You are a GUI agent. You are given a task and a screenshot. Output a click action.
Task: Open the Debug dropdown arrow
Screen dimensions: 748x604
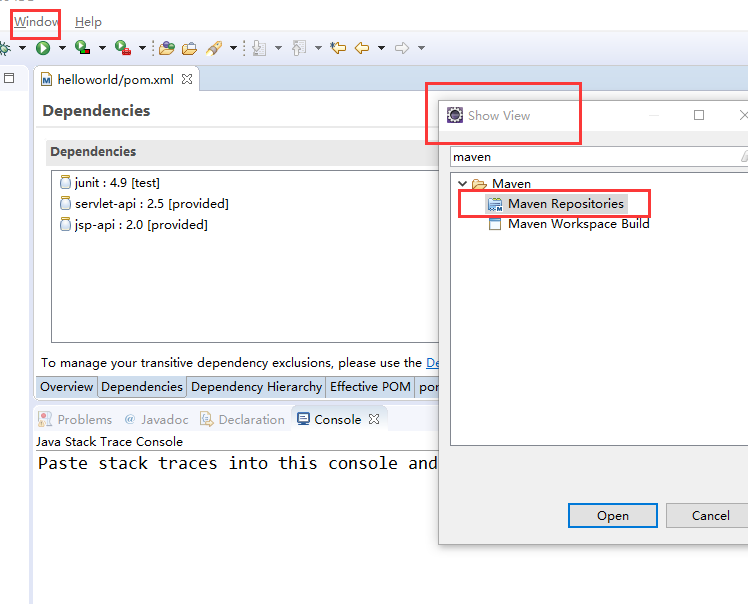click(x=22, y=48)
